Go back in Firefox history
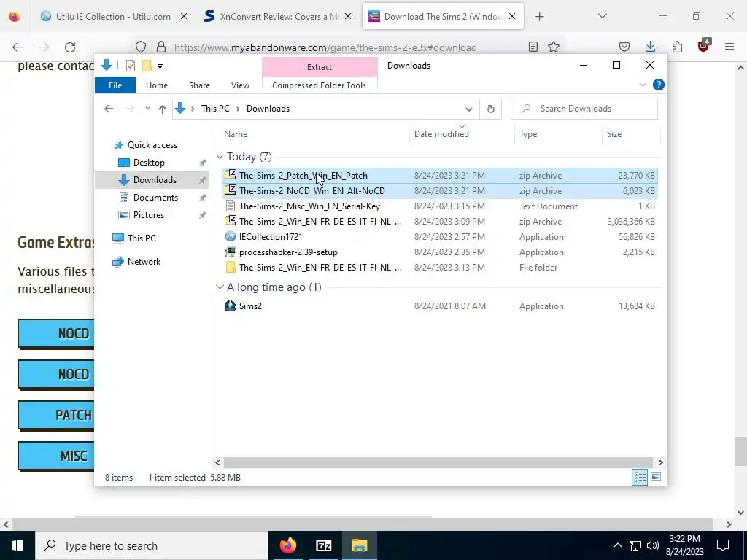 [18, 47]
